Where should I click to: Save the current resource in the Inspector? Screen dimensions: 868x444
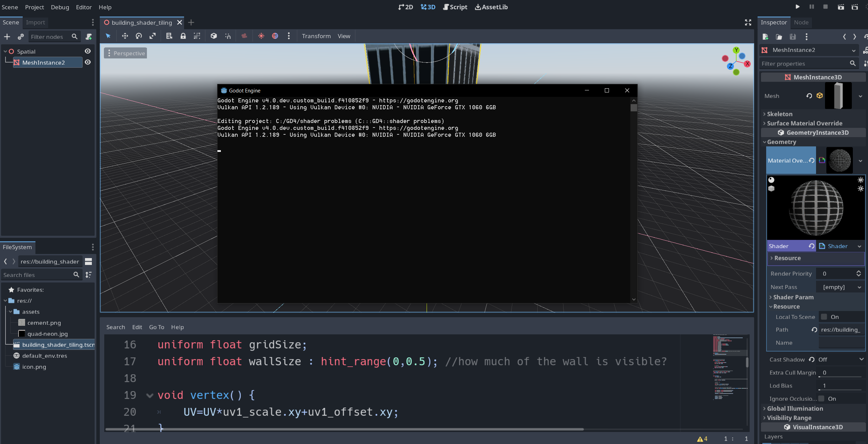(792, 37)
